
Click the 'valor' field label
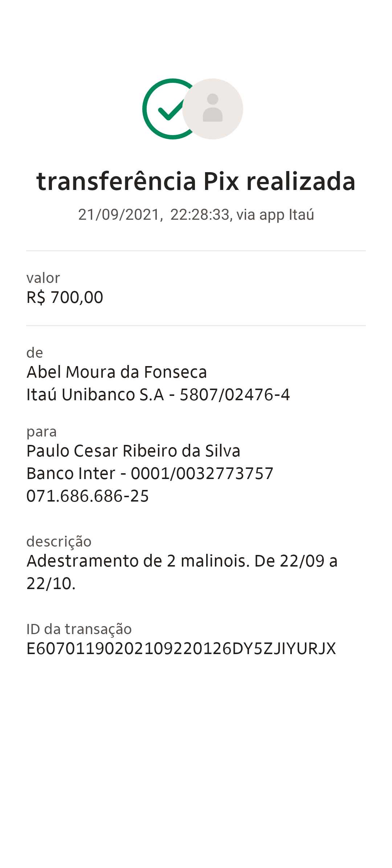click(43, 278)
